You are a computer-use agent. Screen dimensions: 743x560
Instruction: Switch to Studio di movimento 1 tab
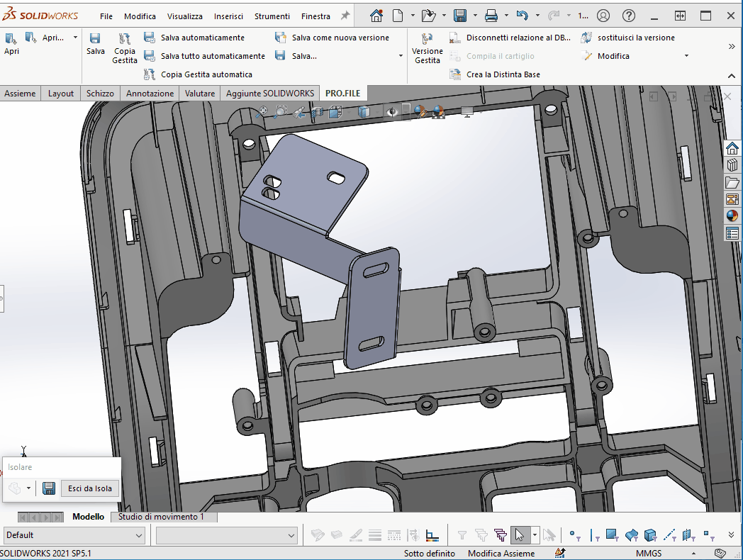[161, 517]
